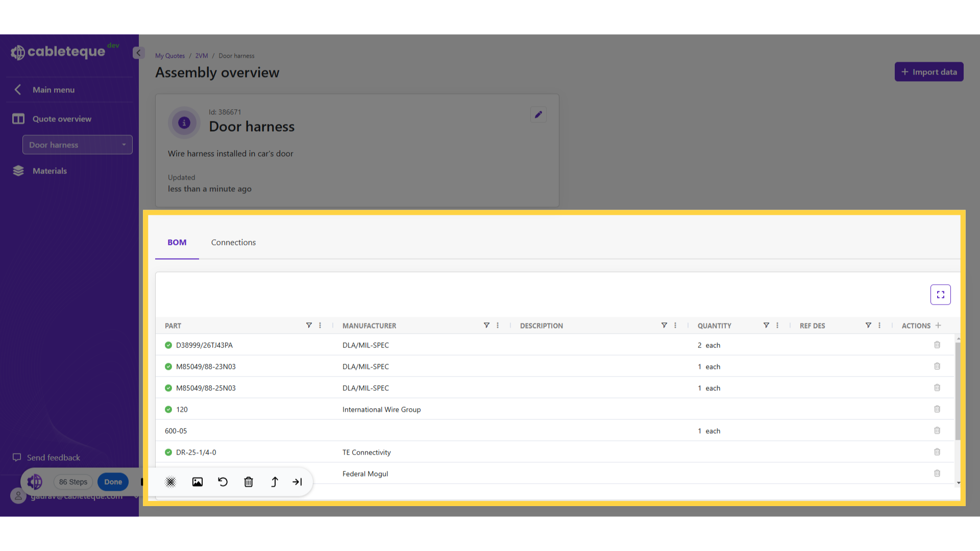Click the skip-to-end arrow icon in toolbar

click(x=297, y=482)
